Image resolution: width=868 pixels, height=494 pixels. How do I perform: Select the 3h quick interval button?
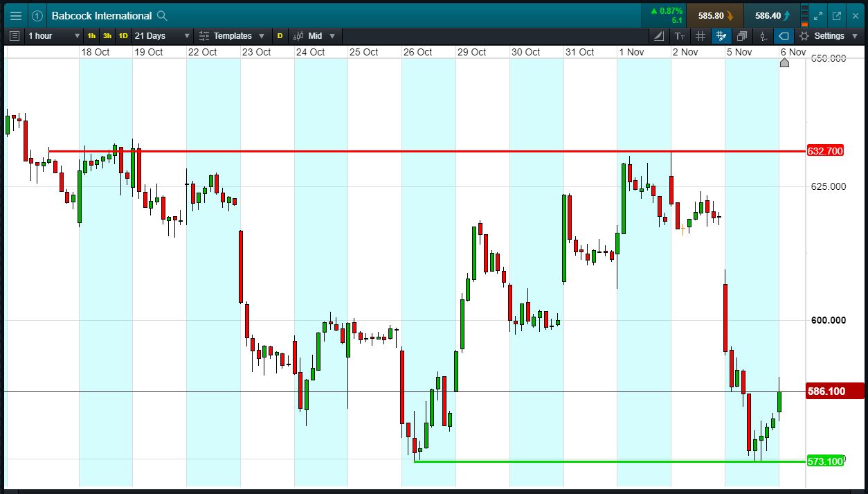click(x=107, y=36)
